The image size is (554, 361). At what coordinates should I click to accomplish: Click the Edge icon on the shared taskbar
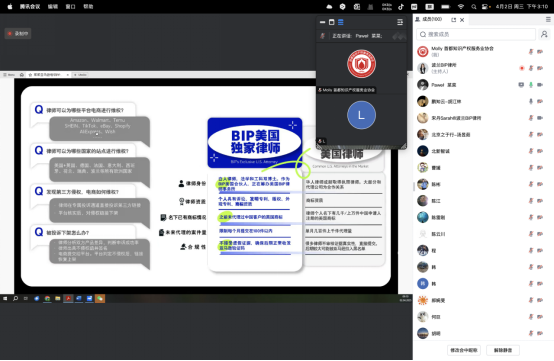[x=36, y=298]
